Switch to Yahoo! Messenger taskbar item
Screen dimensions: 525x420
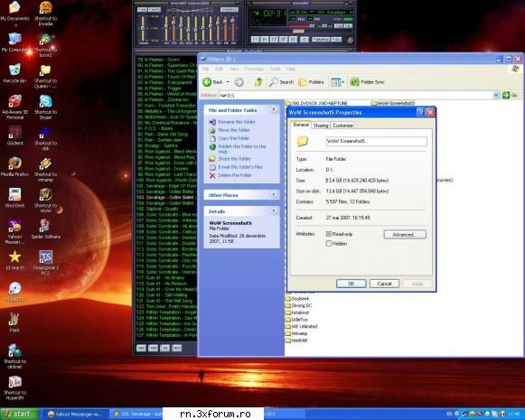(76, 415)
